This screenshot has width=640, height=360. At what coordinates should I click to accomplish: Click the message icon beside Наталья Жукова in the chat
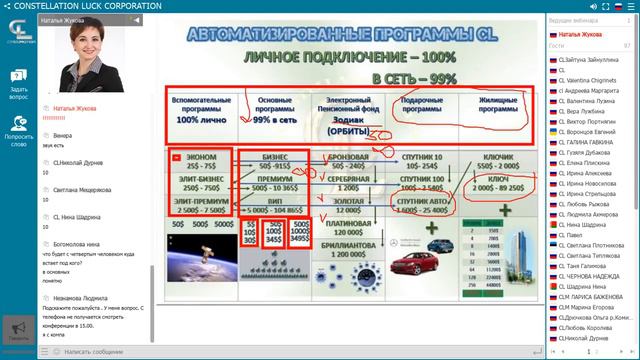click(x=46, y=108)
